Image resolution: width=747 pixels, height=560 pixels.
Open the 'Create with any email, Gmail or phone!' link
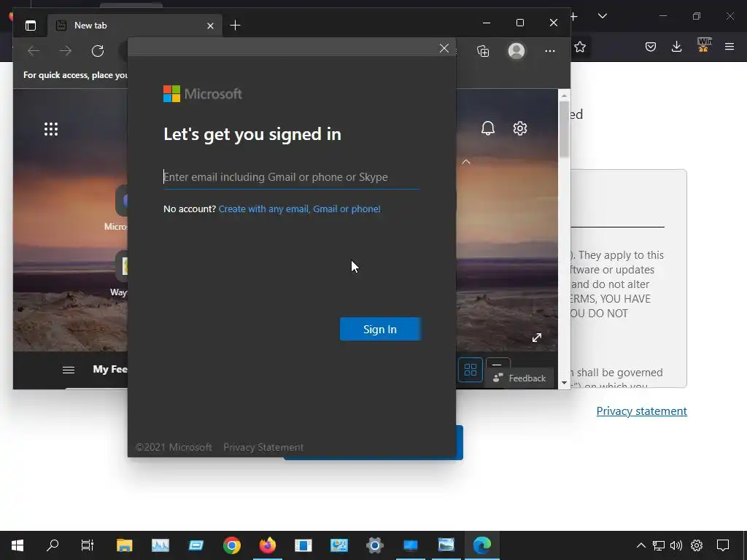pos(299,209)
